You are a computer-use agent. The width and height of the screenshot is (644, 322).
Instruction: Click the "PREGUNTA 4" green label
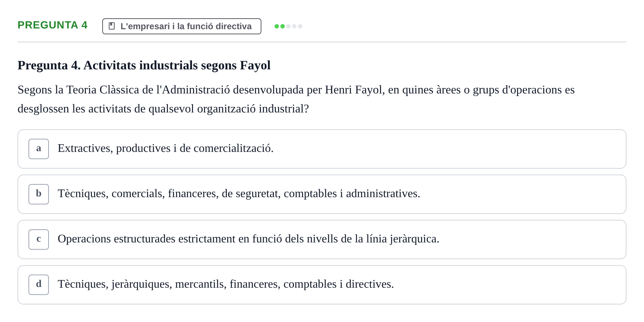53,25
